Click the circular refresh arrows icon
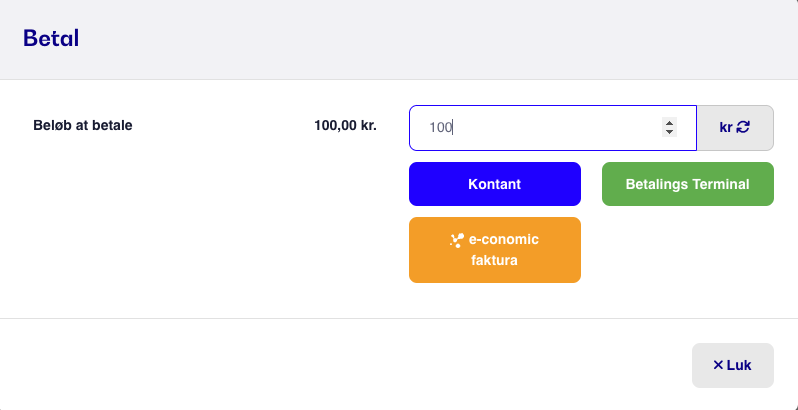This screenshot has height=410, width=798. pos(743,127)
